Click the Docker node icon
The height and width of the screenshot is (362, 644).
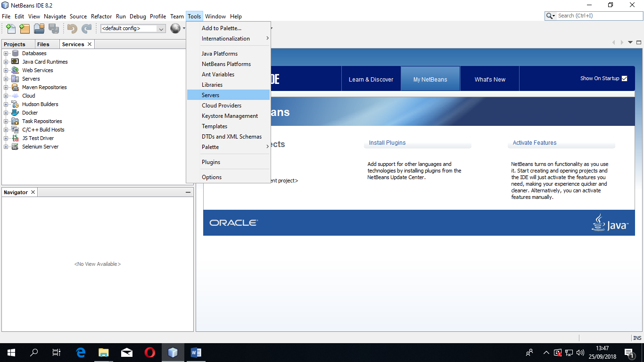pyautogui.click(x=14, y=112)
